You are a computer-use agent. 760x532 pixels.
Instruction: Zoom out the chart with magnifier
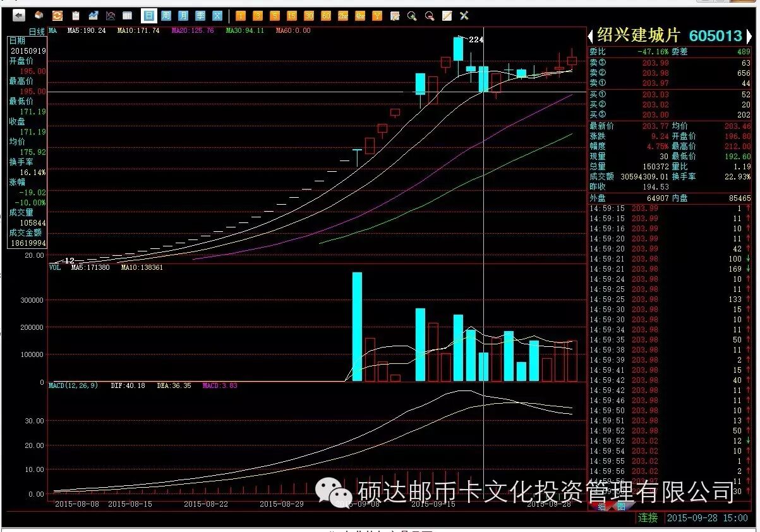pyautogui.click(x=430, y=15)
